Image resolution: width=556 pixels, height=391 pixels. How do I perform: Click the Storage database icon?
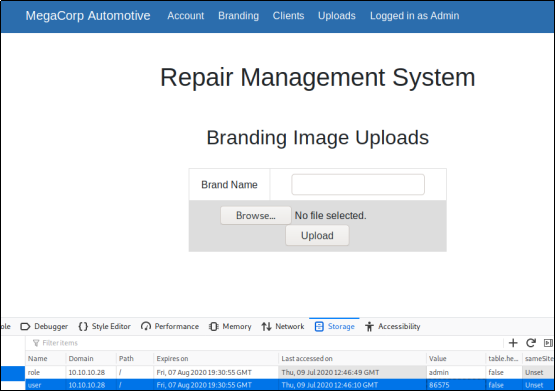click(319, 326)
